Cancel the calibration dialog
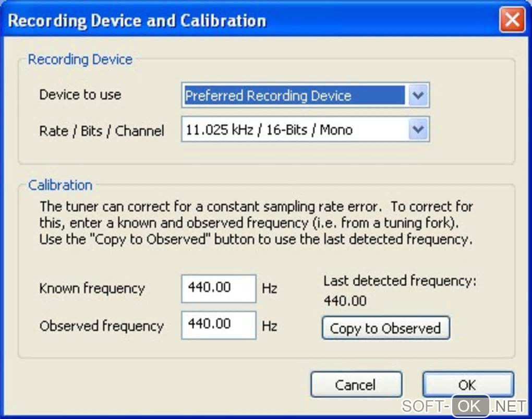The width and height of the screenshot is (532, 419). pos(356,385)
